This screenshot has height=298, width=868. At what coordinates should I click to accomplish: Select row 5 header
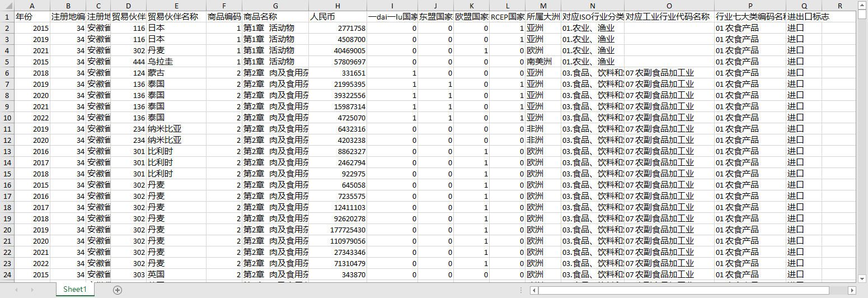7,62
